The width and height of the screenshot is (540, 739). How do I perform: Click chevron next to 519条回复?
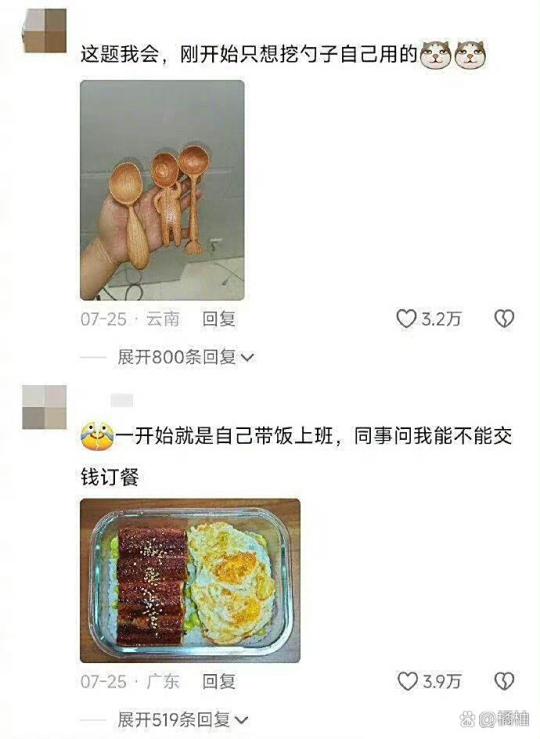tap(241, 720)
